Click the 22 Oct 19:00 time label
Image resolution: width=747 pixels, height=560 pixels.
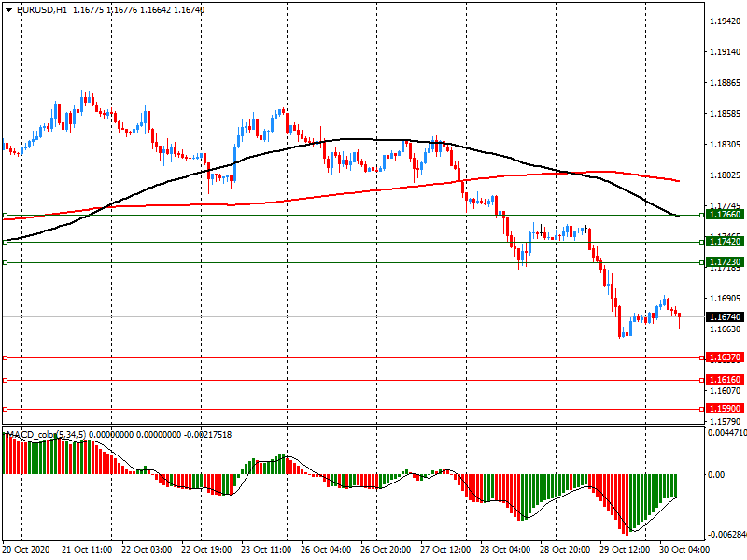pyautogui.click(x=206, y=550)
